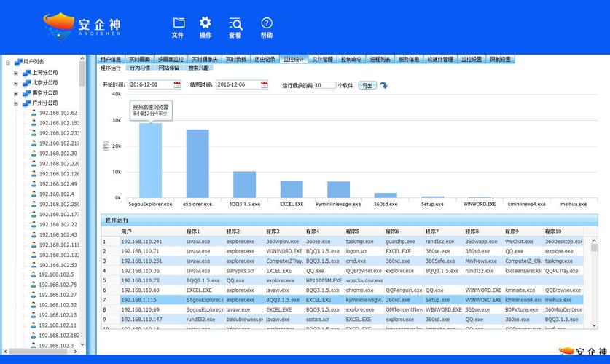
Task: Select the 北京分公司 group icon
Action: (26, 83)
